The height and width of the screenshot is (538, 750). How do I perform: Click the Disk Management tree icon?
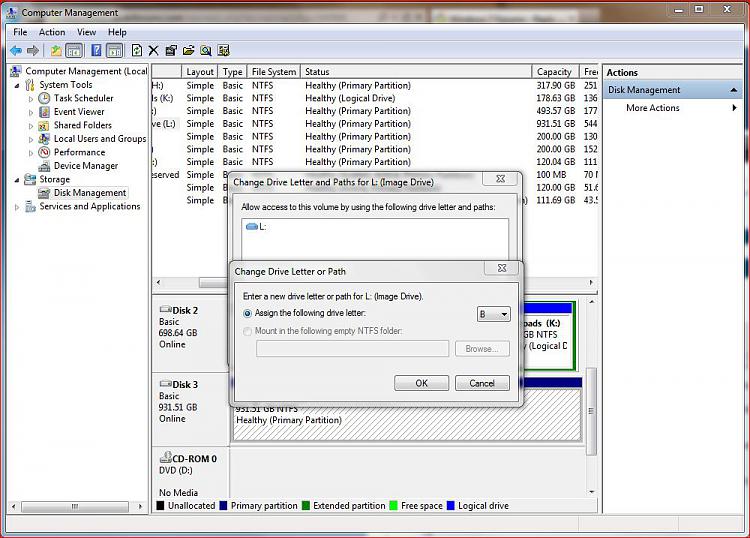[x=44, y=193]
